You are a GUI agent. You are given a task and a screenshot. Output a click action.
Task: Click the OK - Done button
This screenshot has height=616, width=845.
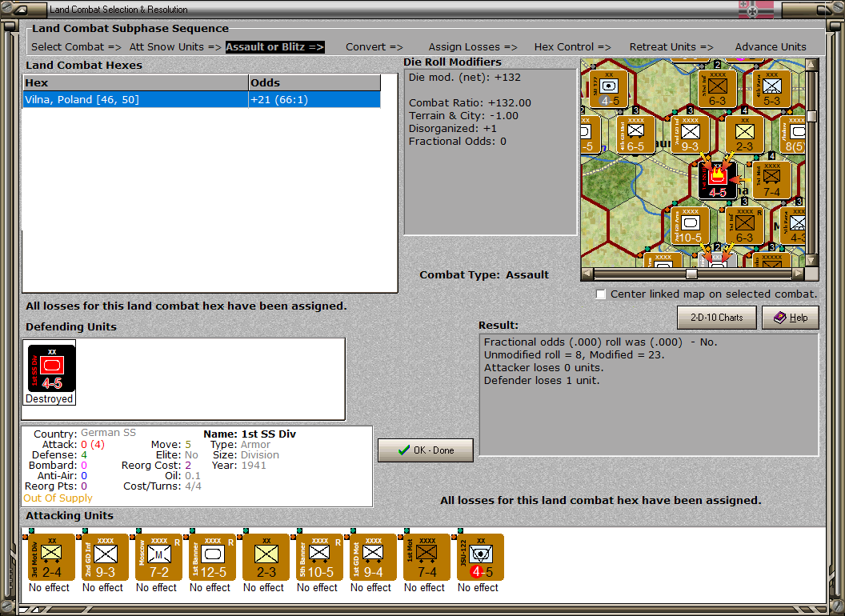[426, 450]
